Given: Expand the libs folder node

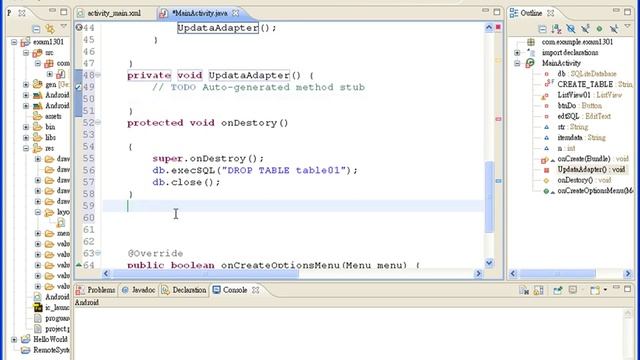Looking at the screenshot, I should point(26,138).
